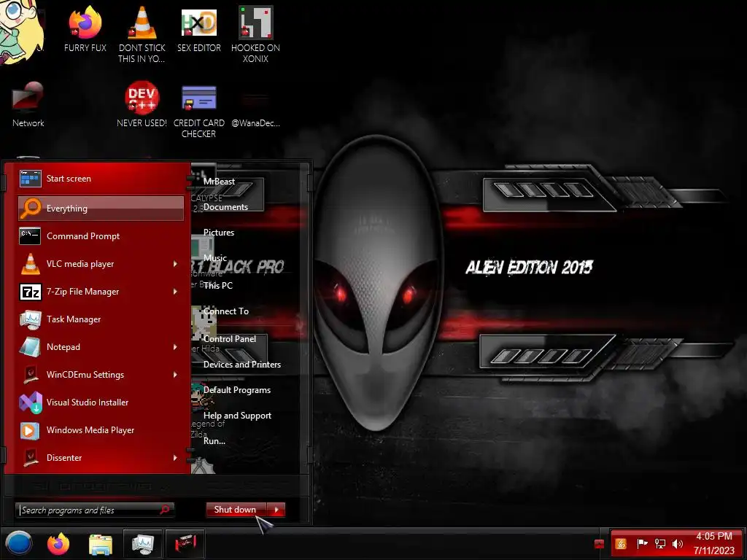Open the CREDIT CARD CHECKER desktop icon
The image size is (747, 560).
[198, 111]
